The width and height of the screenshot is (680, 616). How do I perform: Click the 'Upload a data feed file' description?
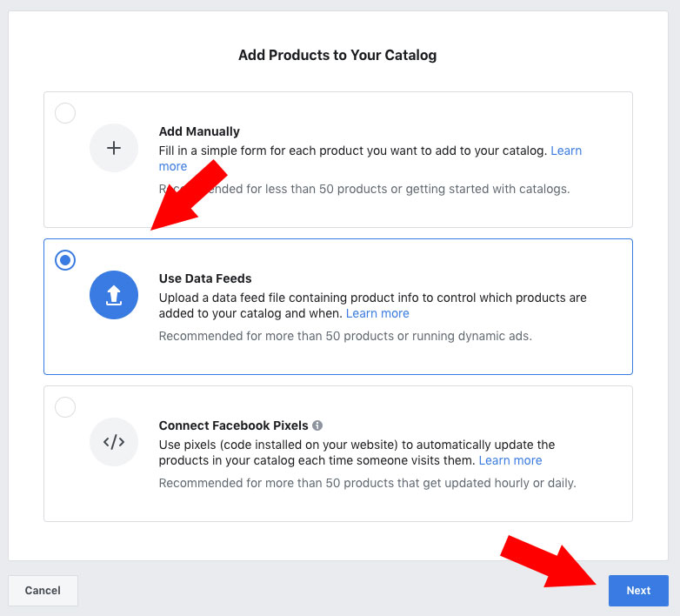point(372,305)
